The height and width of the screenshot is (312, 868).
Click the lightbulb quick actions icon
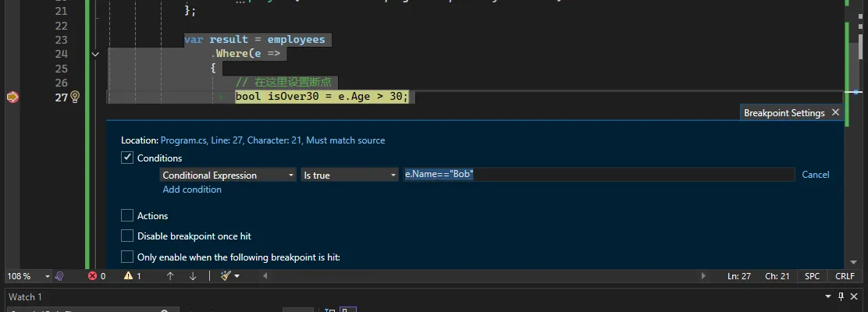(75, 97)
